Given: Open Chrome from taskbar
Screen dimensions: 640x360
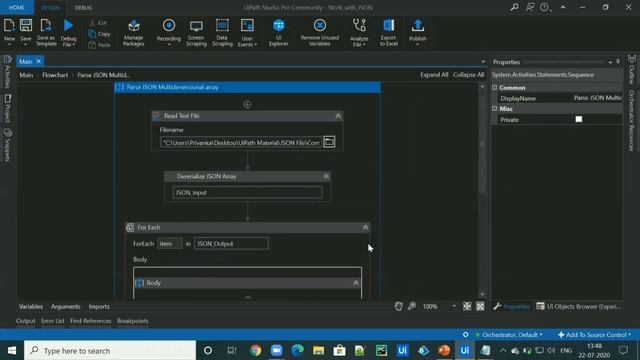Looking at the screenshot, I should pos(256,351).
